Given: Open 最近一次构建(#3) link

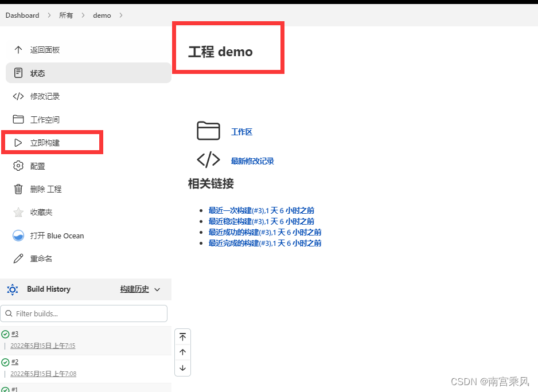Looking at the screenshot, I should (262, 210).
